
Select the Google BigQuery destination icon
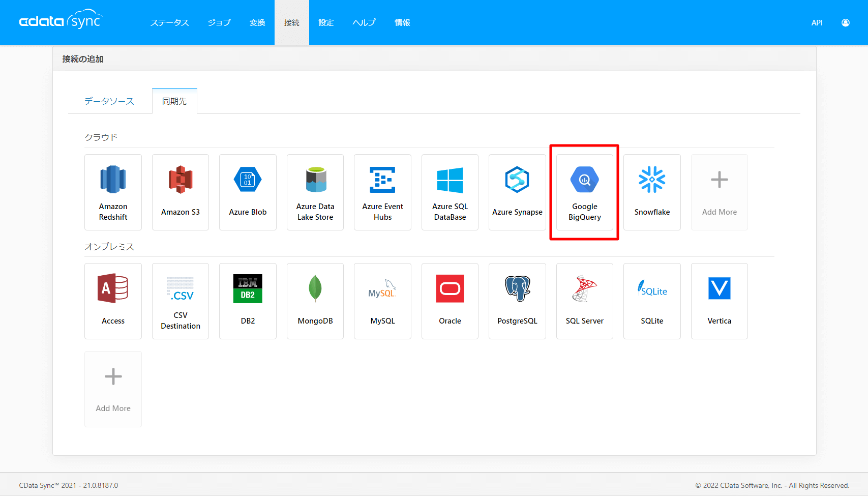click(584, 180)
